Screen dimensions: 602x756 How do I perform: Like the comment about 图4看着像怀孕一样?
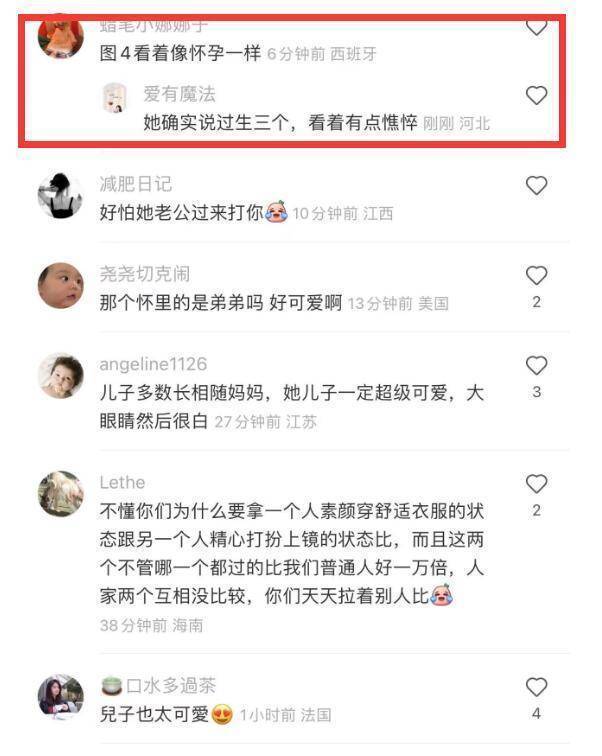coord(536,28)
